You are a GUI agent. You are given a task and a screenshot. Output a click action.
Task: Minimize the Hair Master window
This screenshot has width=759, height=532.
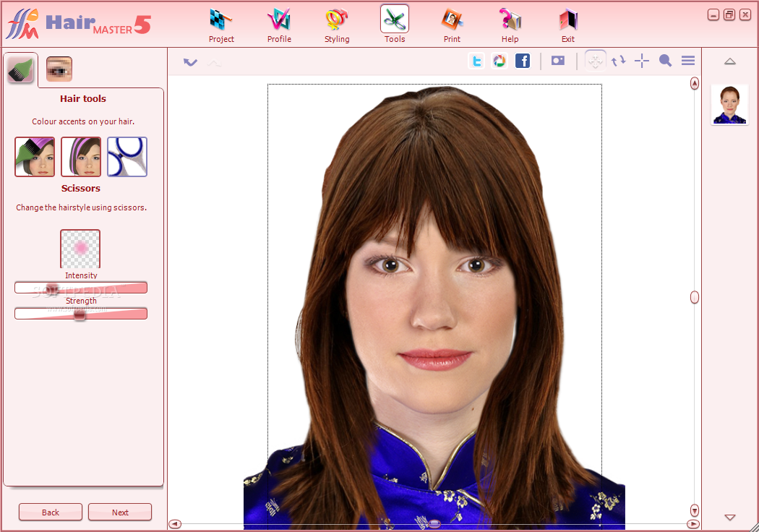pyautogui.click(x=713, y=15)
